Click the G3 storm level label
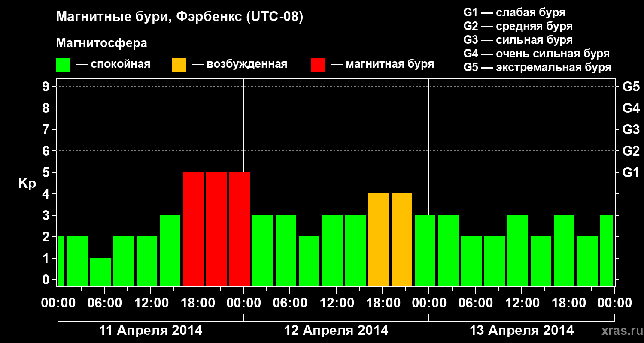 pos(631,129)
